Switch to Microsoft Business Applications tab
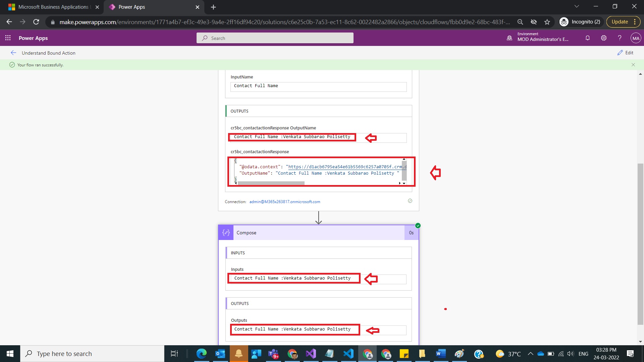The height and width of the screenshot is (362, 644). pyautogui.click(x=53, y=7)
